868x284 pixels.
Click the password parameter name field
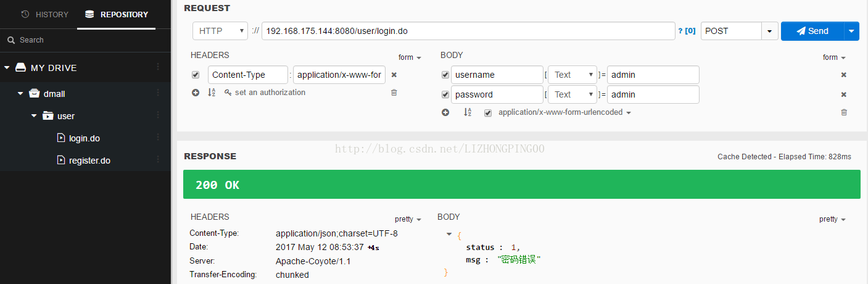point(497,94)
